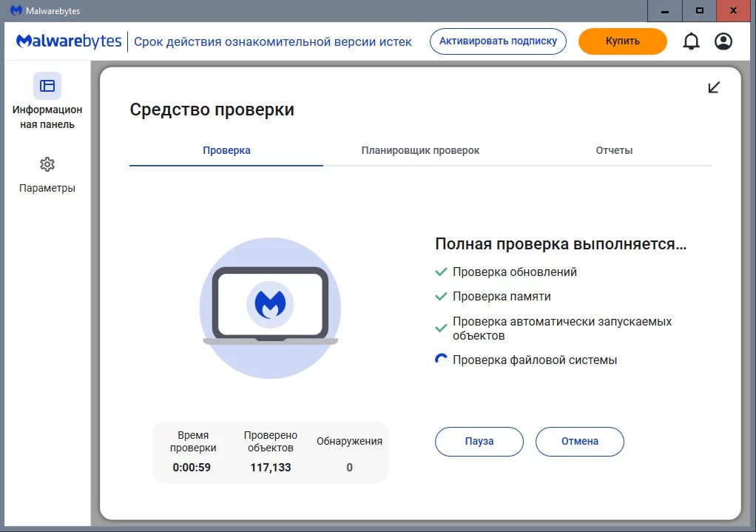Collapse the scanner panel with arrow icon
The width and height of the screenshot is (756, 532).
[x=714, y=87]
